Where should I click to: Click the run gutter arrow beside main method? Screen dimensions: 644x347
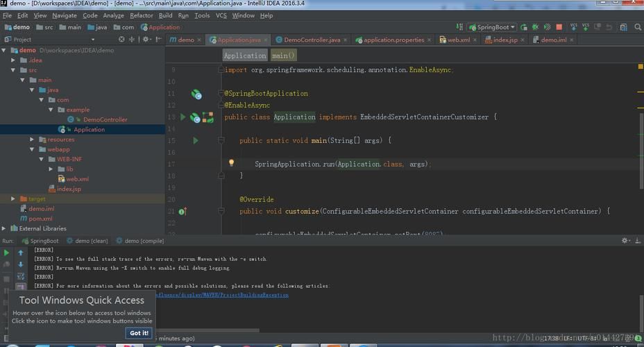coord(196,141)
